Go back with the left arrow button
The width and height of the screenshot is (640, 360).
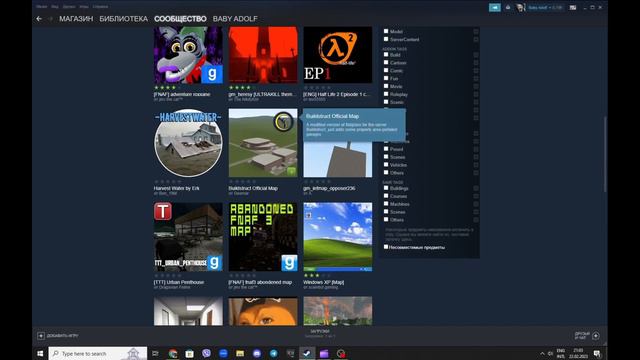coord(39,19)
